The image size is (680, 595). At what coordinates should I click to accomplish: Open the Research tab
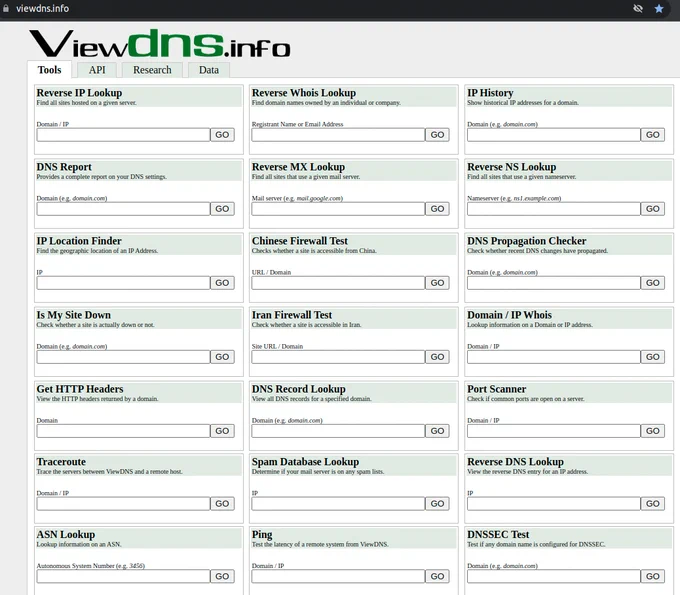coord(152,70)
